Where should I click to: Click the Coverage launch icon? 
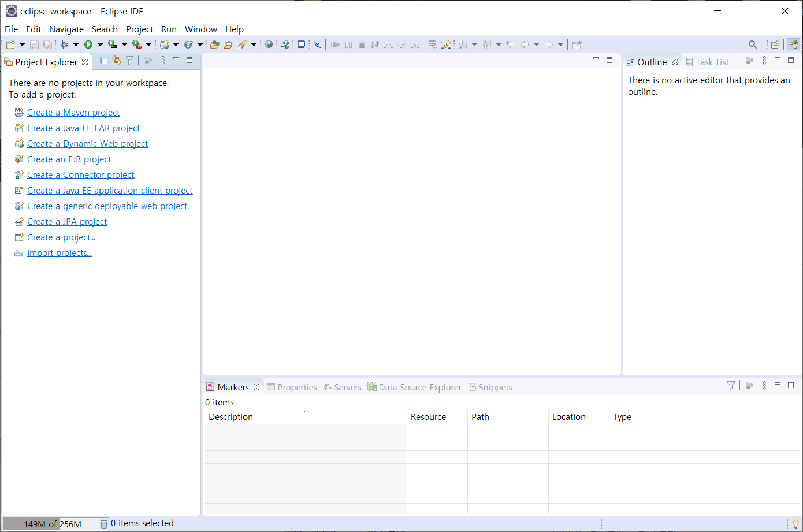coord(112,44)
